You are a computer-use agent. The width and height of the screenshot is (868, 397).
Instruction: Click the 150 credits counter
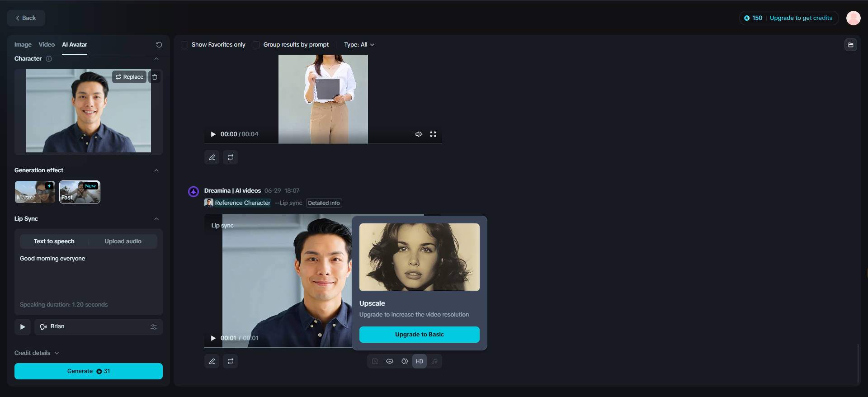coord(753,18)
